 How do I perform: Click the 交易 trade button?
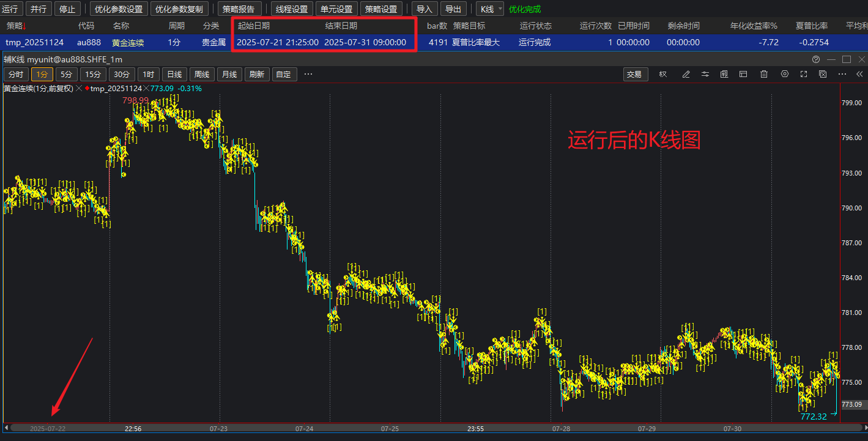pos(634,75)
